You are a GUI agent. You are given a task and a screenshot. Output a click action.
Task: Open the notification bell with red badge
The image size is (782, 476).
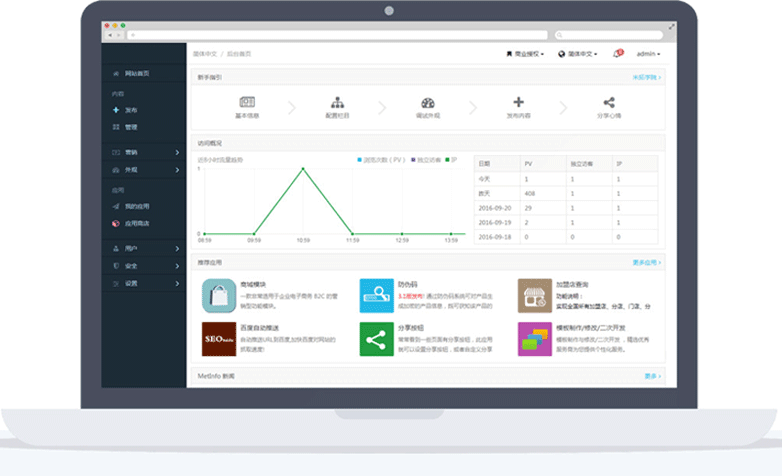click(618, 53)
